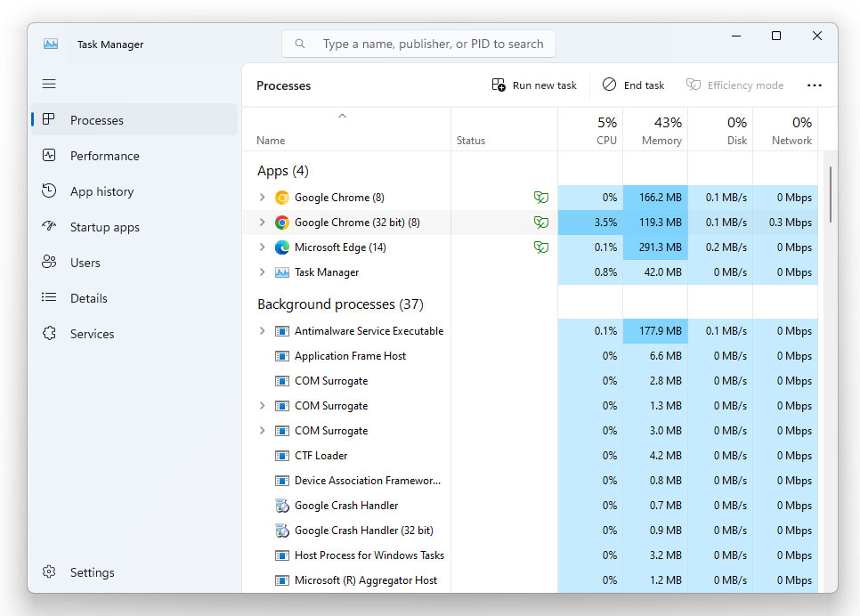
Task: Sort by the Disk column header
Action: 720,129
